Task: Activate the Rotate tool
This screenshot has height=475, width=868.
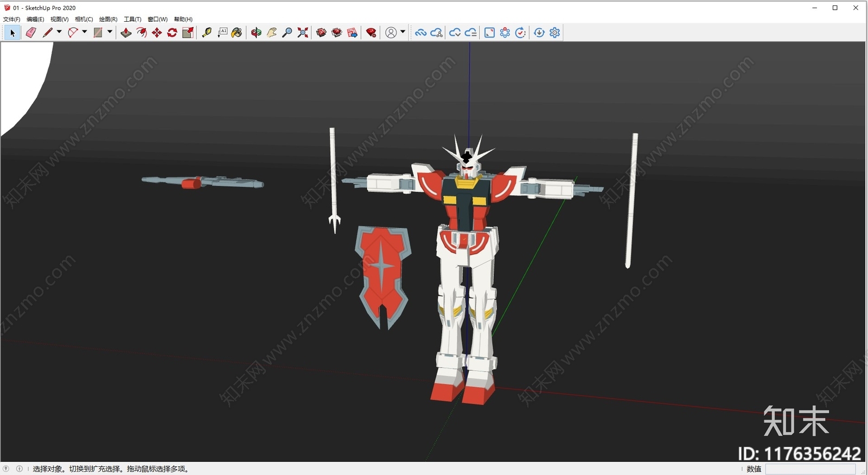Action: (x=172, y=33)
